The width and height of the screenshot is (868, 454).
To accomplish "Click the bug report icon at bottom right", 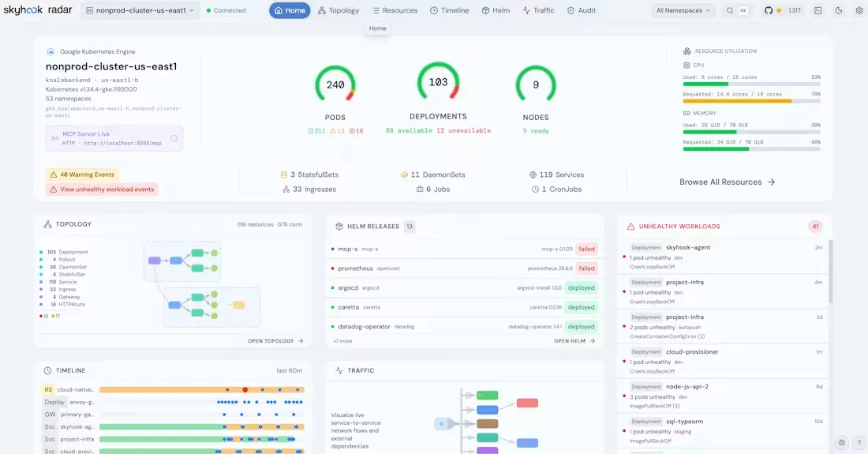I will (842, 442).
